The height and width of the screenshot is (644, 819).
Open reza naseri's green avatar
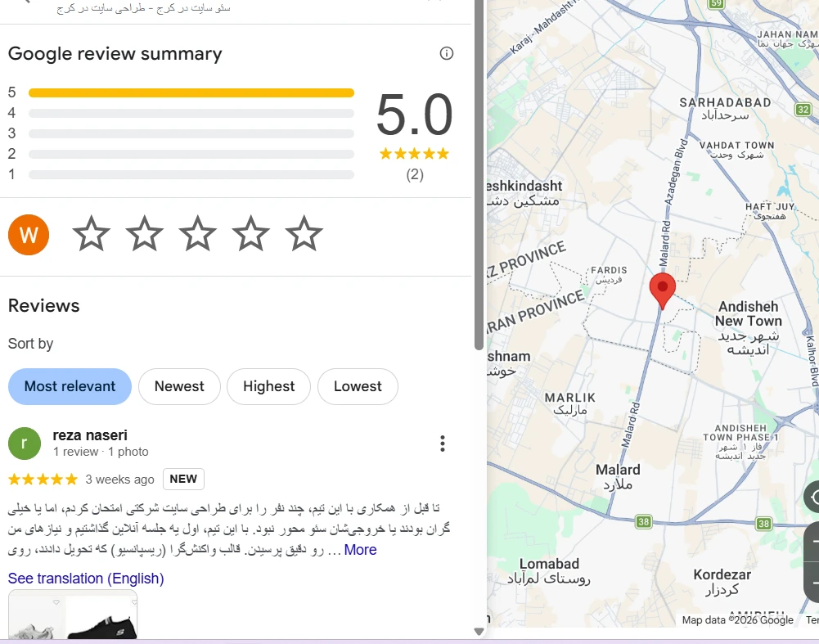tap(25, 444)
